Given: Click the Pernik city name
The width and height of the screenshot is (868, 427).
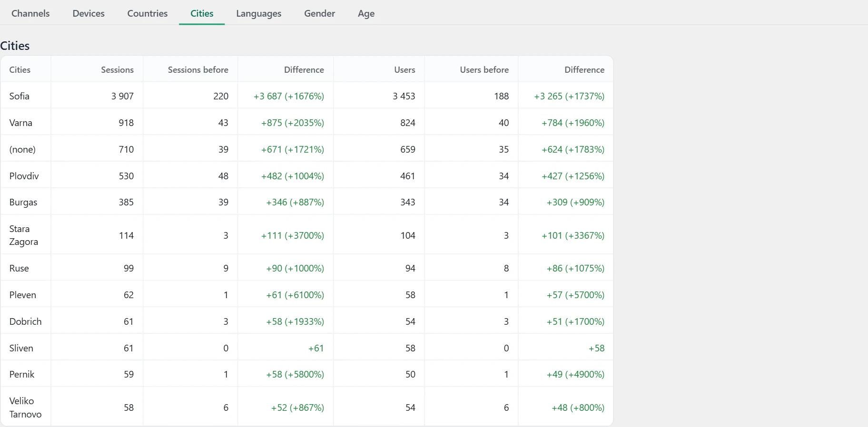Looking at the screenshot, I should [22, 374].
